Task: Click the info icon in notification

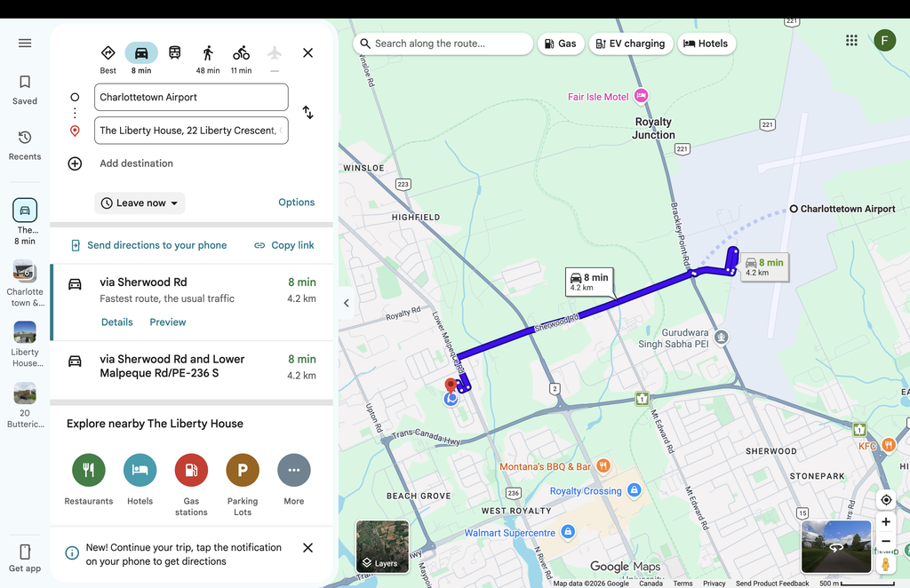Action: 72,552
